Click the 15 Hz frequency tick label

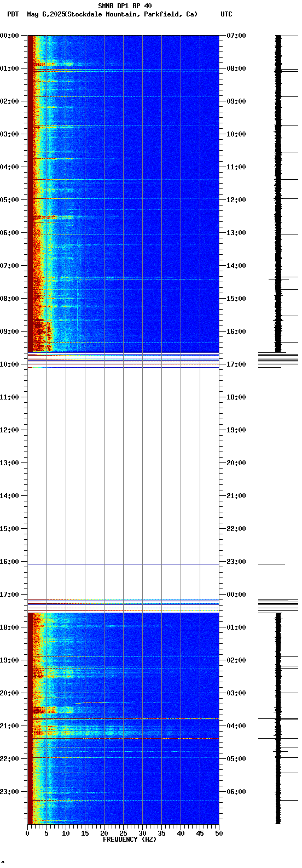pyautogui.click(x=85, y=833)
